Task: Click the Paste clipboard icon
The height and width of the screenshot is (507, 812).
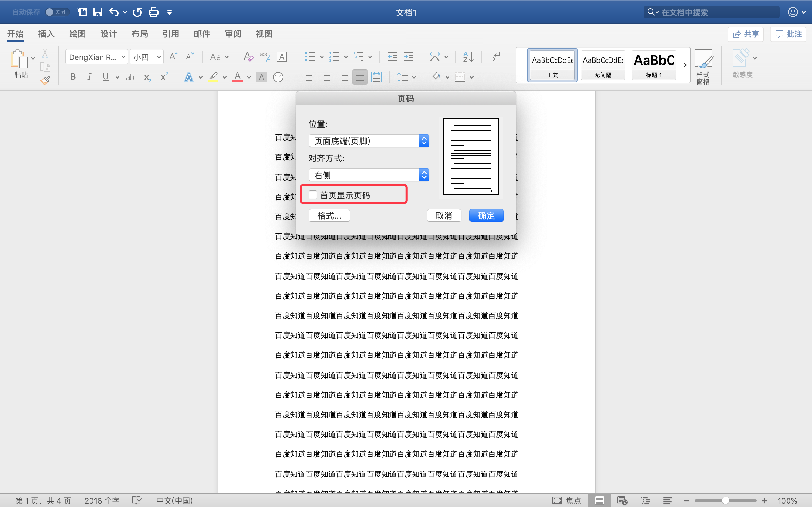Action: pyautogui.click(x=19, y=59)
